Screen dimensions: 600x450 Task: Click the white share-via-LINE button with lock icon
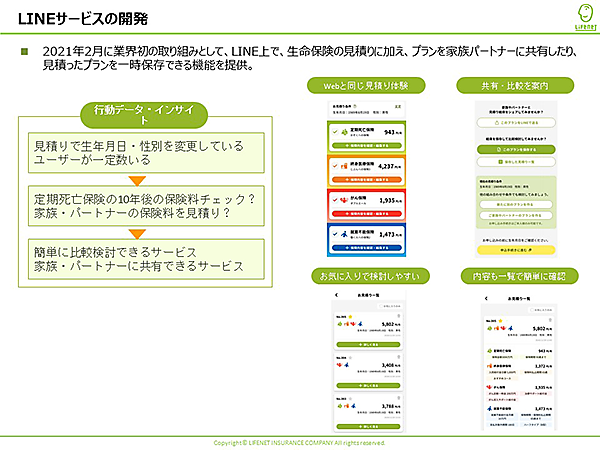[516, 123]
